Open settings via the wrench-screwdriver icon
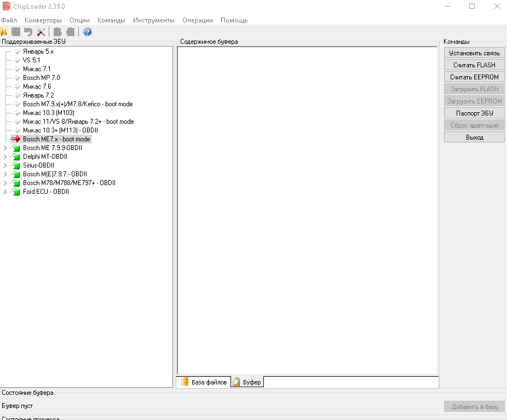The height and width of the screenshot is (420, 507). click(41, 32)
